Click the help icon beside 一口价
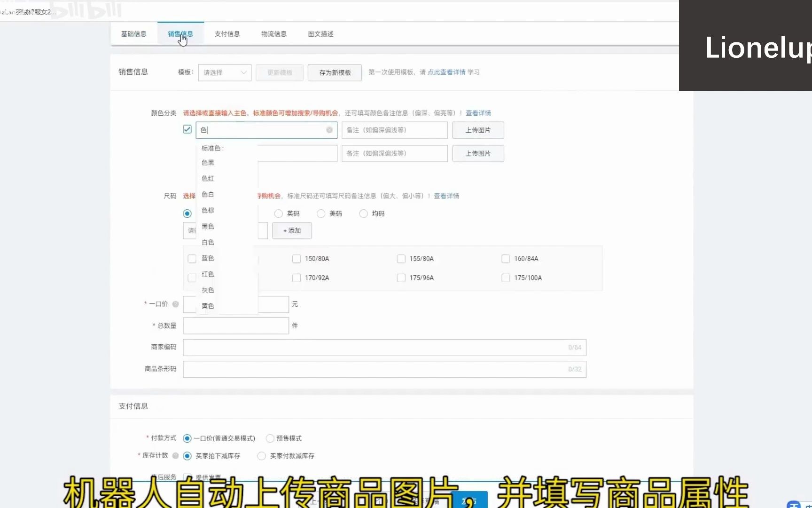Screen dimensions: 812x508 175,304
